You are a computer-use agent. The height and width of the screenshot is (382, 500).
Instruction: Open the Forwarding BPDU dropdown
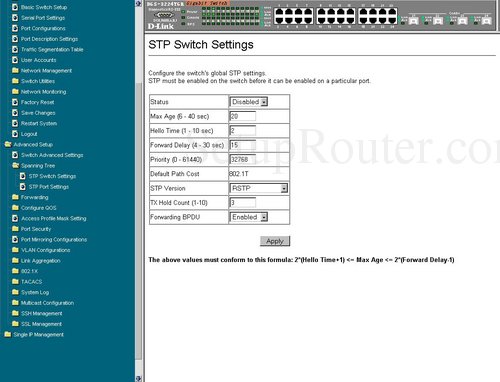[x=249, y=217]
